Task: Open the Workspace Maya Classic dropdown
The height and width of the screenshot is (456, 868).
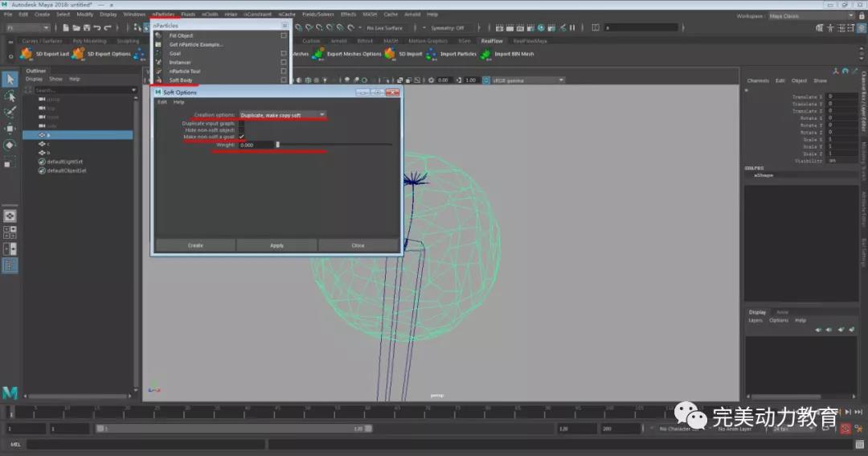Action: tap(810, 15)
